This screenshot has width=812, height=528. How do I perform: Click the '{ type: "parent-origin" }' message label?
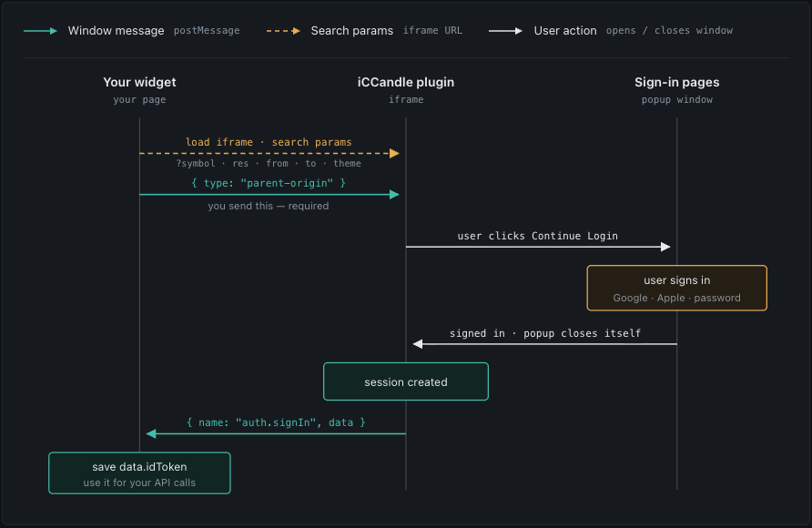click(x=269, y=183)
